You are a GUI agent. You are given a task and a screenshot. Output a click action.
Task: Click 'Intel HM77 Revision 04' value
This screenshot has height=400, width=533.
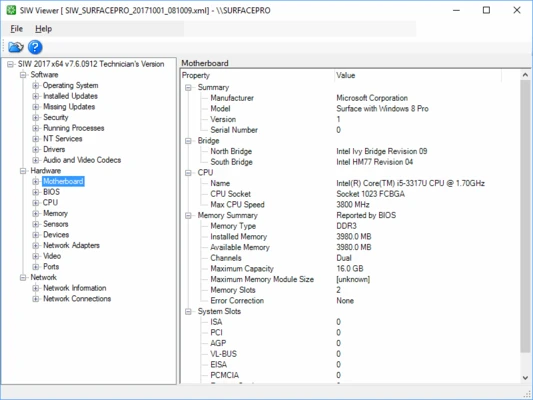375,162
